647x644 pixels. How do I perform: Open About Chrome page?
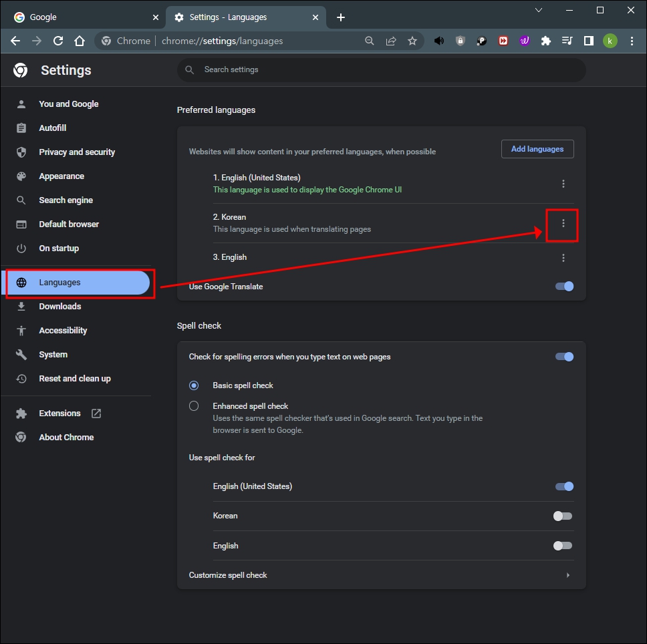pyautogui.click(x=66, y=437)
